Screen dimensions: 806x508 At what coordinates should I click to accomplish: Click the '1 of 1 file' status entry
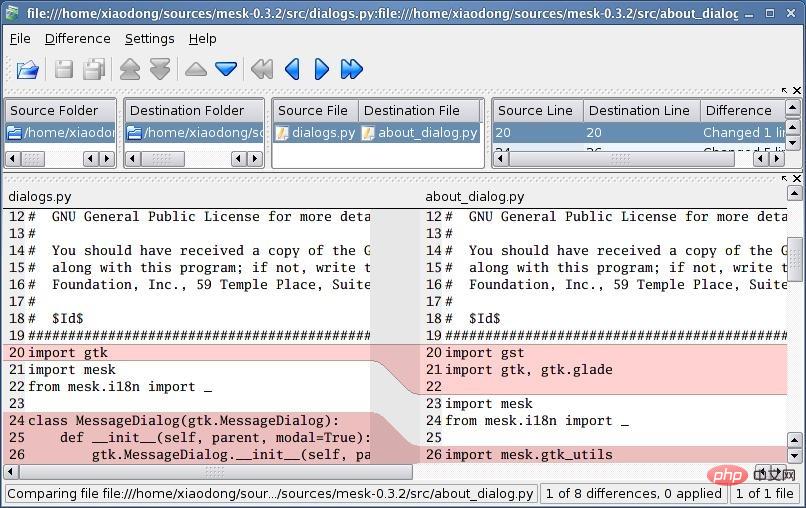tap(764, 494)
